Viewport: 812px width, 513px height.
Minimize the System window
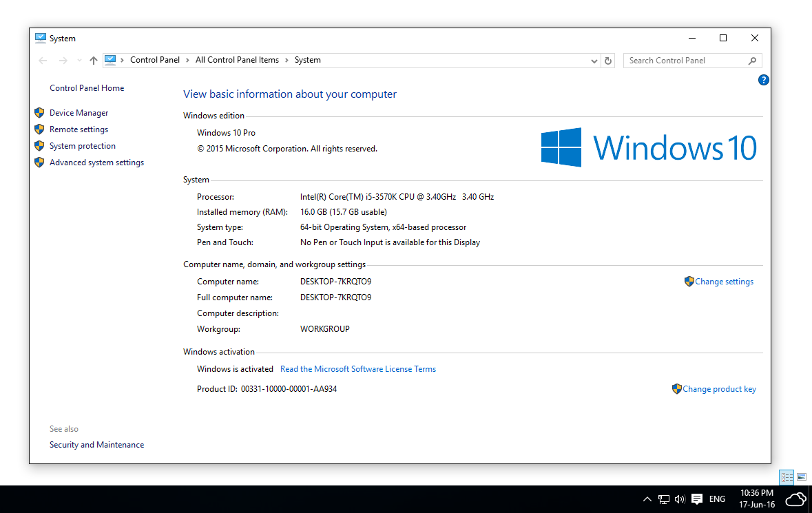tap(692, 38)
